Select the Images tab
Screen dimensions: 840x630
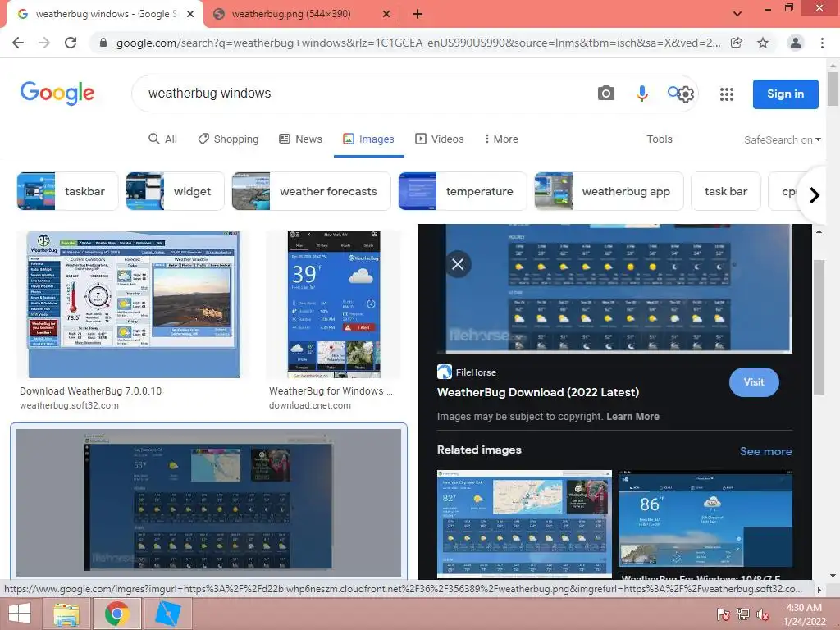368,139
